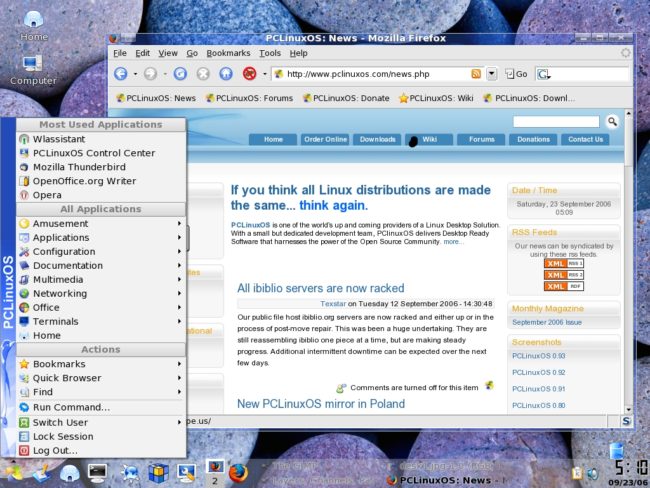The height and width of the screenshot is (488, 650).
Task: Open Wlassistant from Most Used Applications
Action: coord(101,139)
